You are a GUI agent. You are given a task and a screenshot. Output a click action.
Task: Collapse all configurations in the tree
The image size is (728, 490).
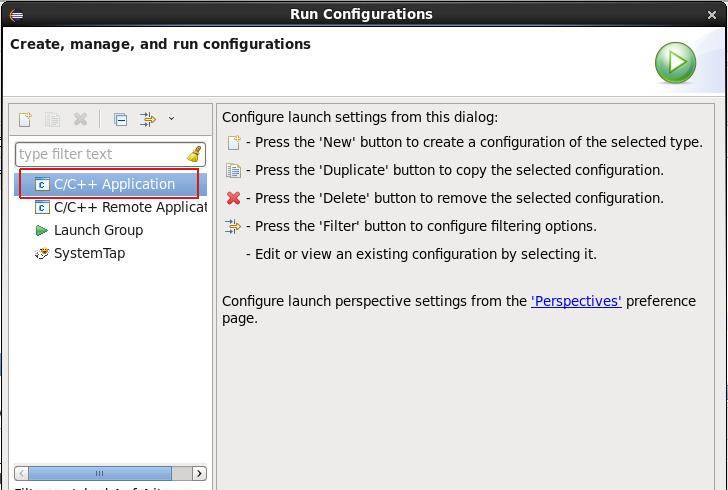click(x=120, y=119)
